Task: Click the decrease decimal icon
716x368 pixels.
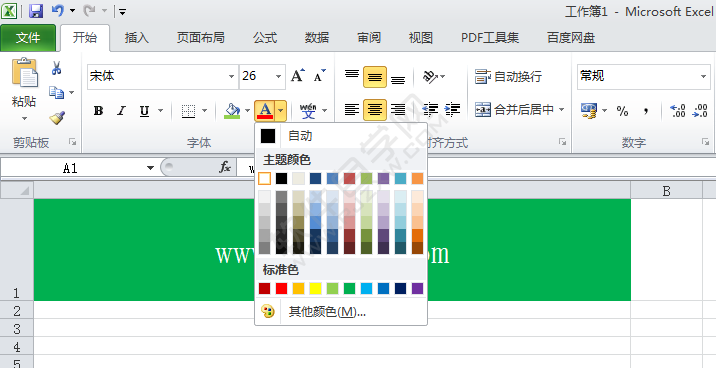Action: [700, 110]
